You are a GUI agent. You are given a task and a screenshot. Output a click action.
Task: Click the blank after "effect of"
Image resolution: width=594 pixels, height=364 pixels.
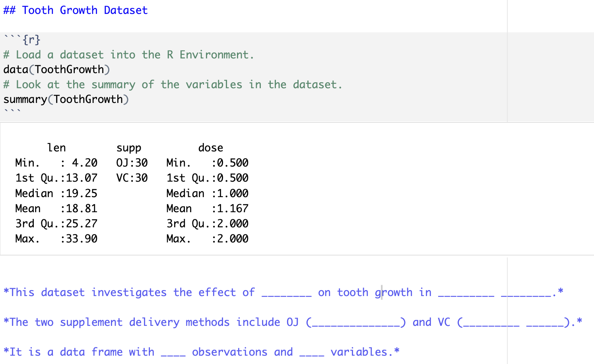pos(286,294)
